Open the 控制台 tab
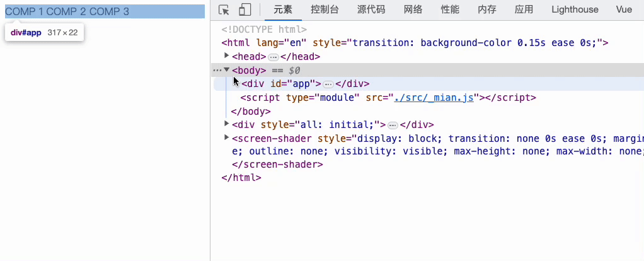The width and height of the screenshot is (644, 261). coord(325,10)
